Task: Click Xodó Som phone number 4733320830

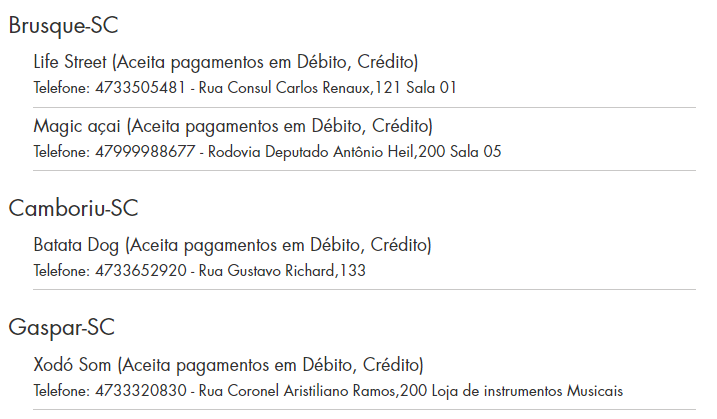Action: [x=140, y=391]
